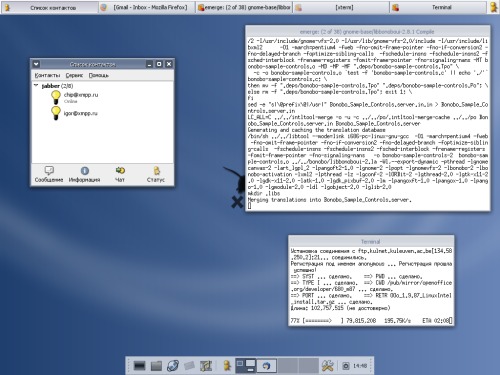Open the terminal launcher in bottom panel
Image resolution: width=500 pixels, height=375 pixels.
(x=139, y=366)
